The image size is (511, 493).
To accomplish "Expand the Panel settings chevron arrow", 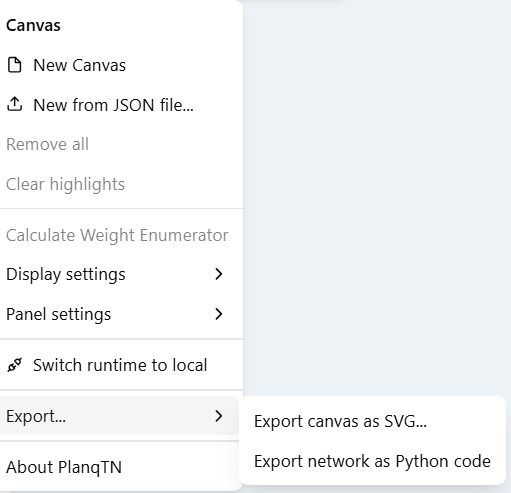I will (x=219, y=314).
